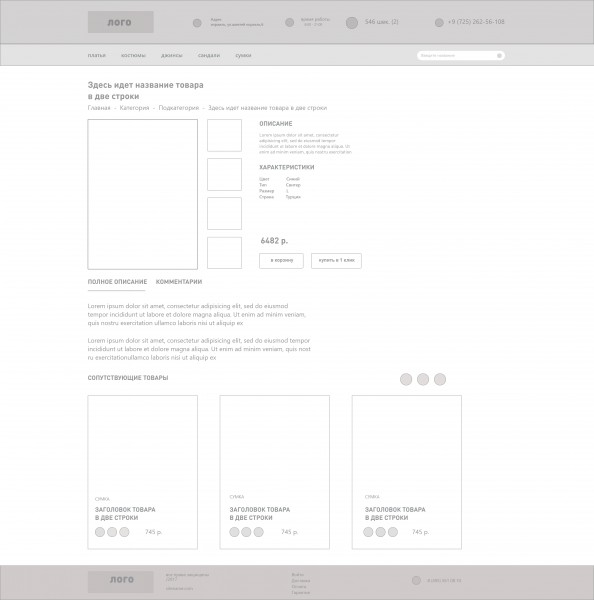The height and width of the screenshot is (600, 594).
Task: Click the footer ЛОГО logo block
Action: [x=121, y=582]
